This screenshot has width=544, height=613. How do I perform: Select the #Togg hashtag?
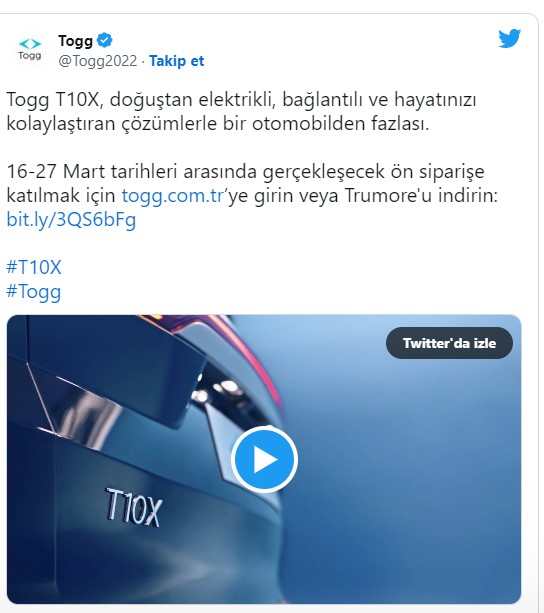pyautogui.click(x=34, y=292)
